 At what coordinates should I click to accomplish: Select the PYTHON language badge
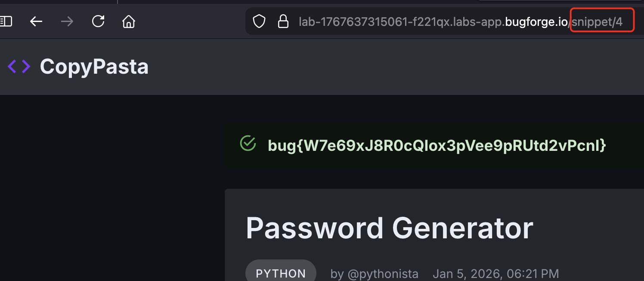[281, 273]
